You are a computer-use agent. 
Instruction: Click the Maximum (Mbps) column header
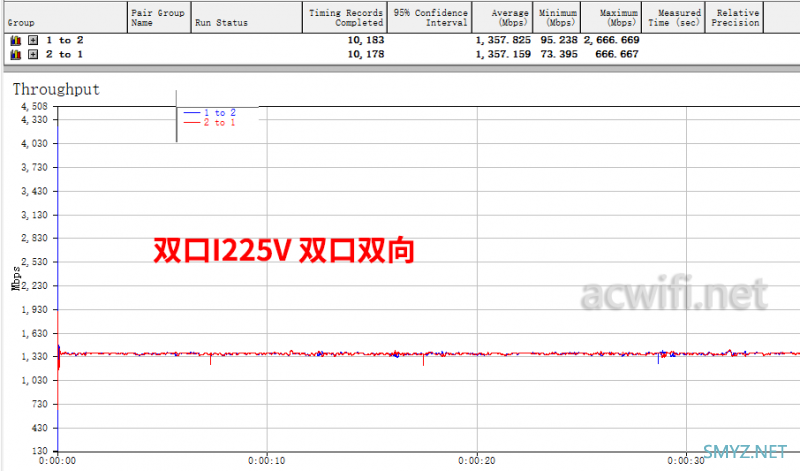pyautogui.click(x=611, y=18)
